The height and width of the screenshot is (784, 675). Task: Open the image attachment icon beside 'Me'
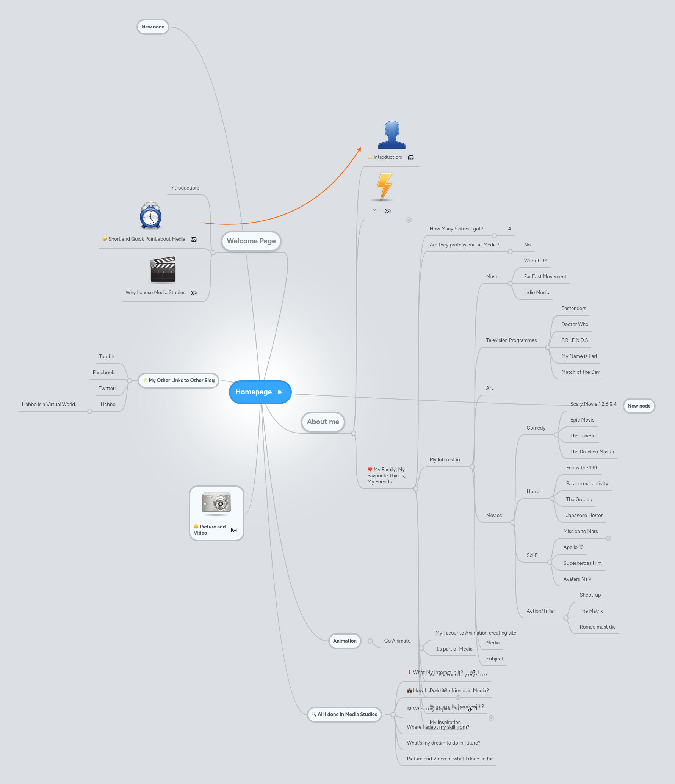(388, 211)
